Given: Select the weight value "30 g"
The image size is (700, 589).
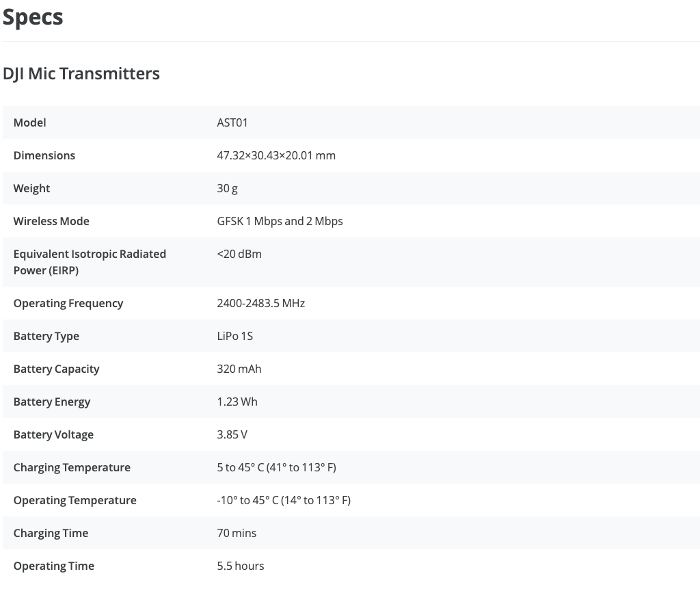Looking at the screenshot, I should point(227,188).
